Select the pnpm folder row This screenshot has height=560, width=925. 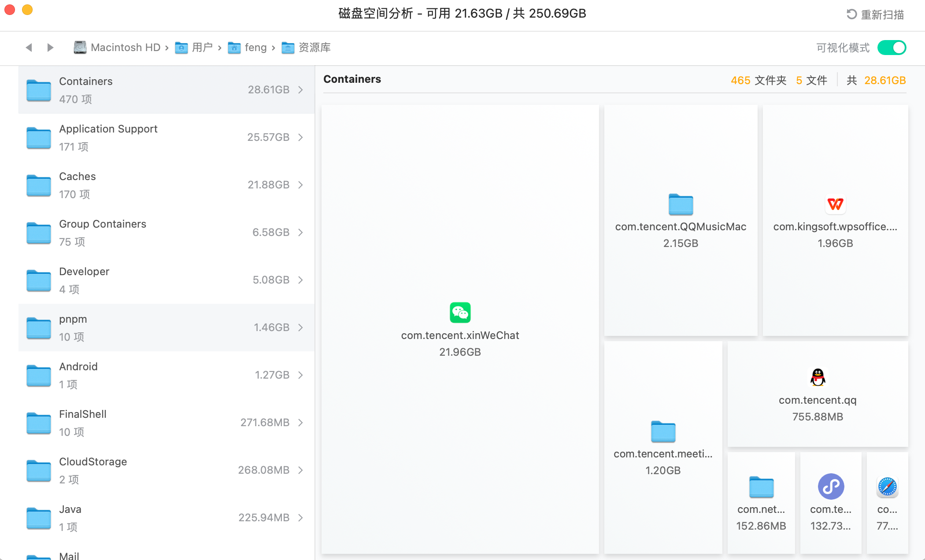point(166,328)
